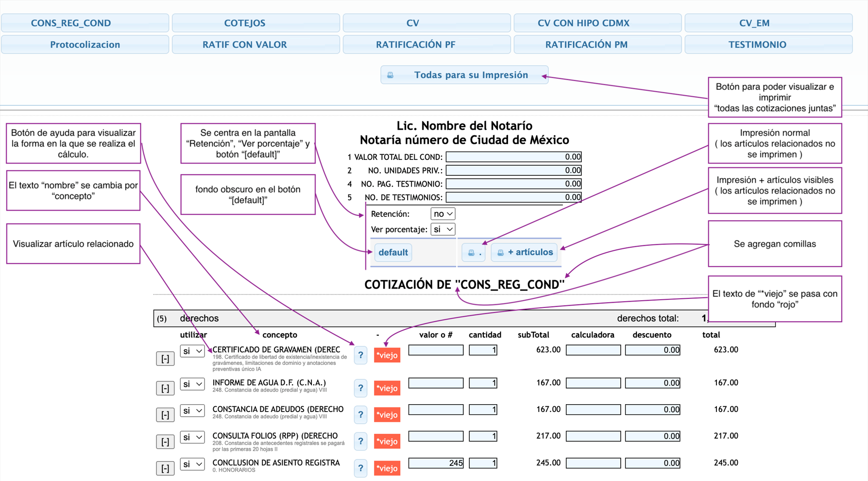Open 'utilizar' dropdown for CONCLUSION DE ASIENTO
The height and width of the screenshot is (481, 868).
pos(192,464)
